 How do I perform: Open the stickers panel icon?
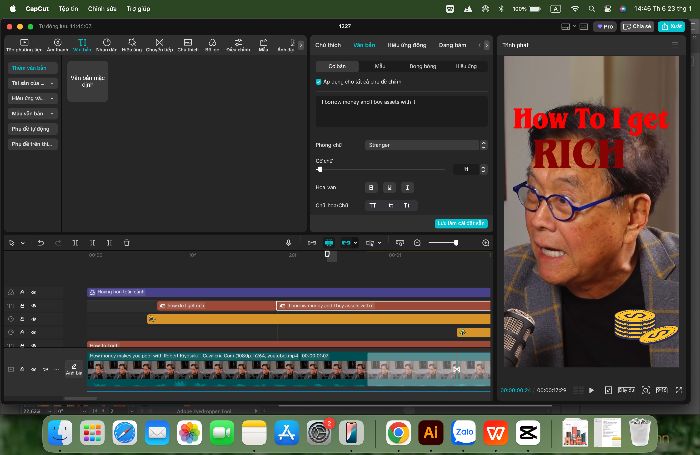106,44
